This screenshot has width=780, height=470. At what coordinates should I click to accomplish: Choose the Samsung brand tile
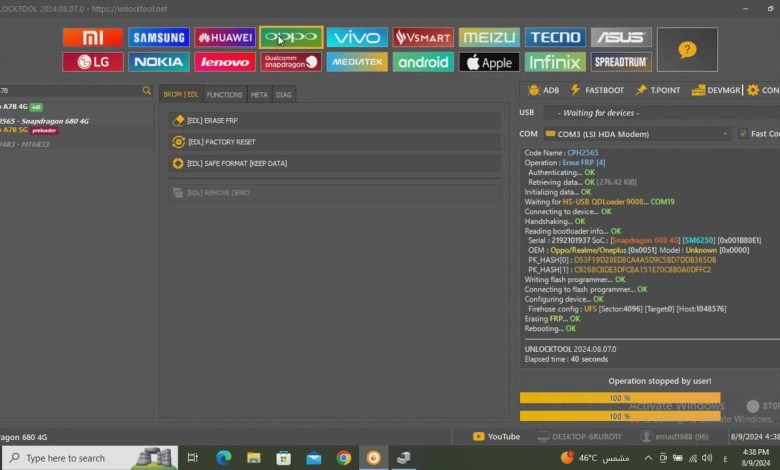(x=158, y=38)
